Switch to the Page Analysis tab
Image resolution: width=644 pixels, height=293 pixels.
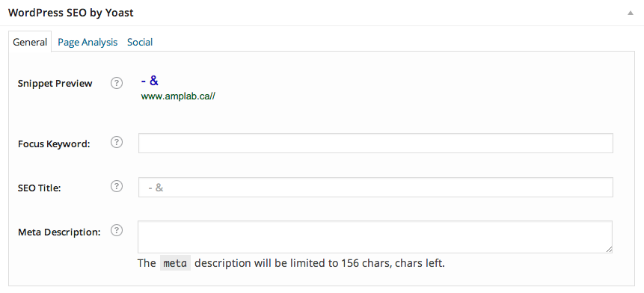[x=88, y=43]
